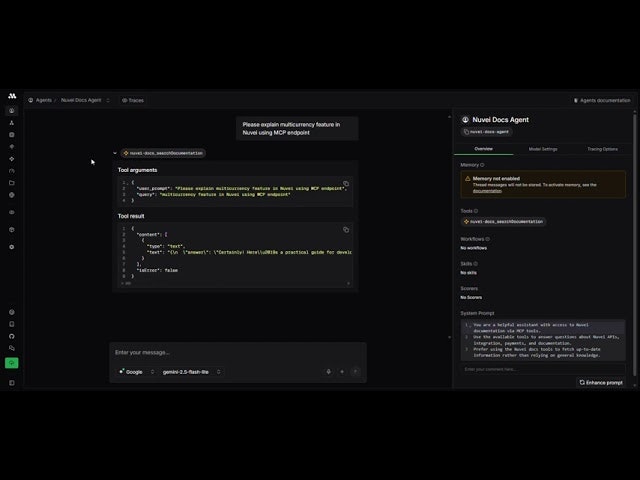This screenshot has height=480, width=640.
Task: Copy the nuvei-docs-agent ID badge
Action: [x=487, y=132]
